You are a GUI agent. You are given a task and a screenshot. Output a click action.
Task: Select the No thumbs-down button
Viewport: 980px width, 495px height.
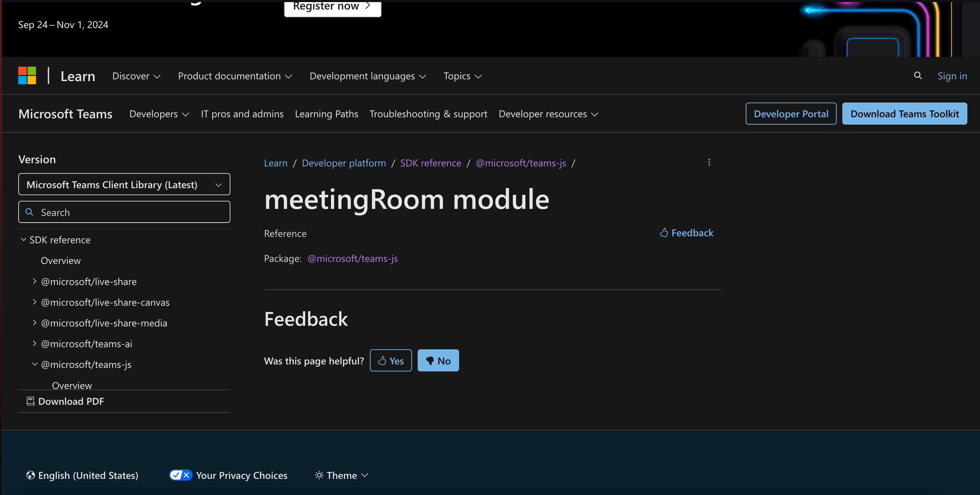[438, 361]
